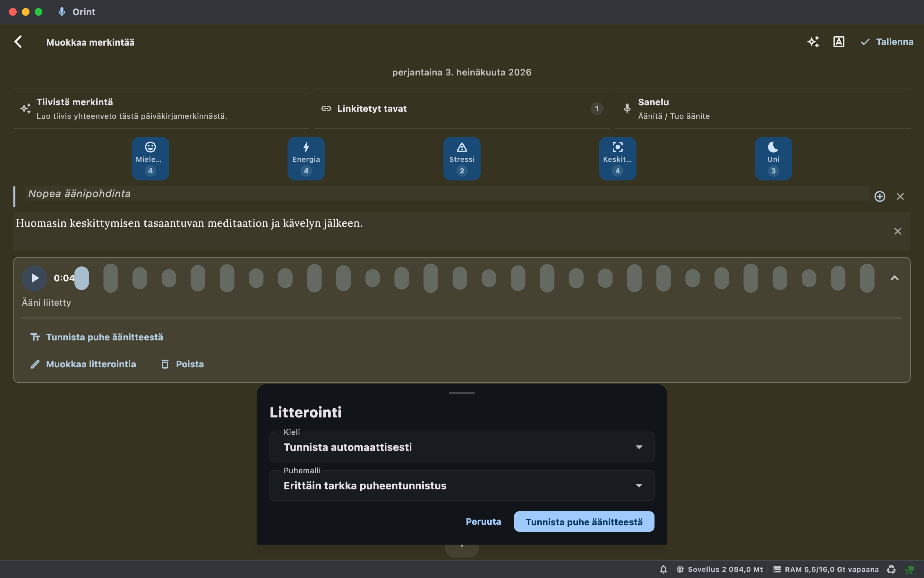The image size is (924, 578).
Task: Click the AI sparkle icon in top bar
Action: click(x=813, y=42)
